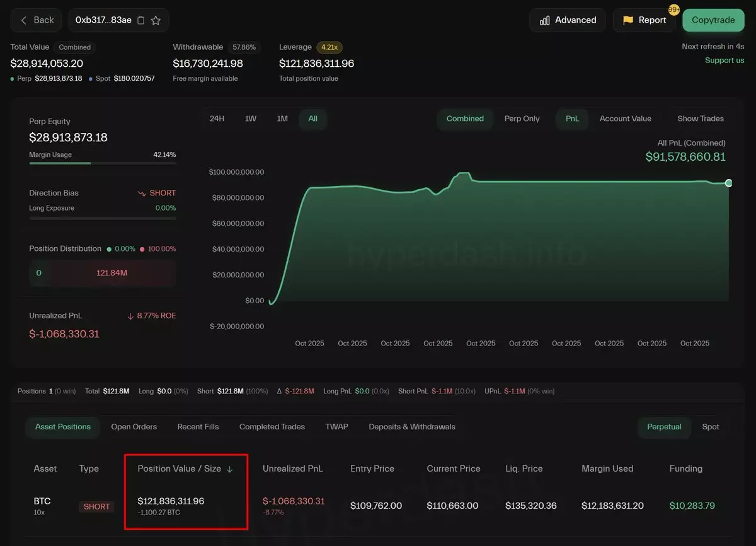Screen dimensions: 756x546
Task: Toggle chart to Perp Only
Action: point(522,119)
